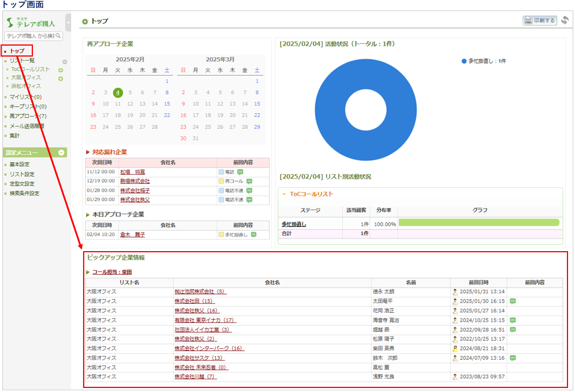575x392 pixels.
Task: Click the green 100% graph bar
Action: pyautogui.click(x=479, y=223)
